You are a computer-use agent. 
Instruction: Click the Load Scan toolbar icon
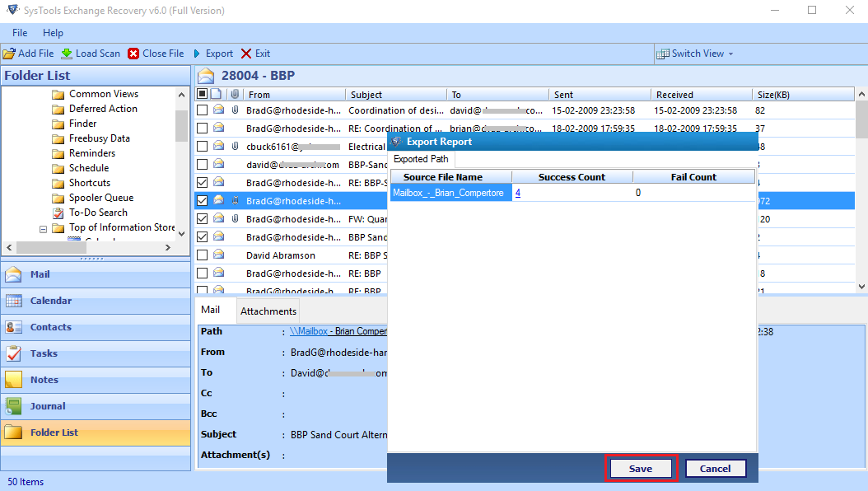point(67,54)
